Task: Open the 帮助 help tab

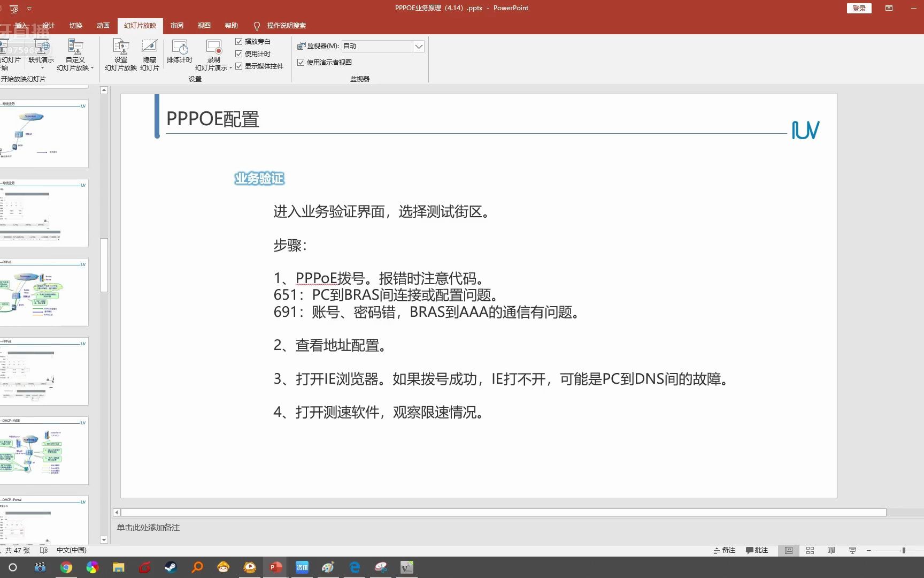Action: (x=232, y=26)
